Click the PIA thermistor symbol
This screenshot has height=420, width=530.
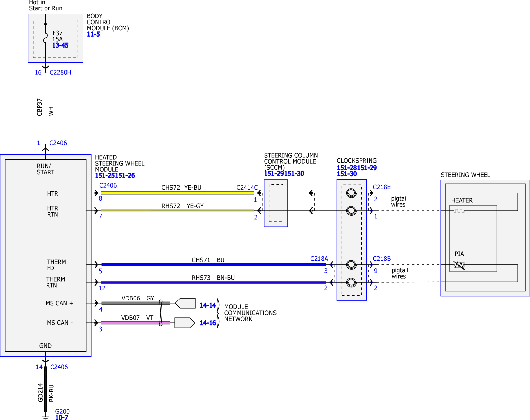pos(459,265)
